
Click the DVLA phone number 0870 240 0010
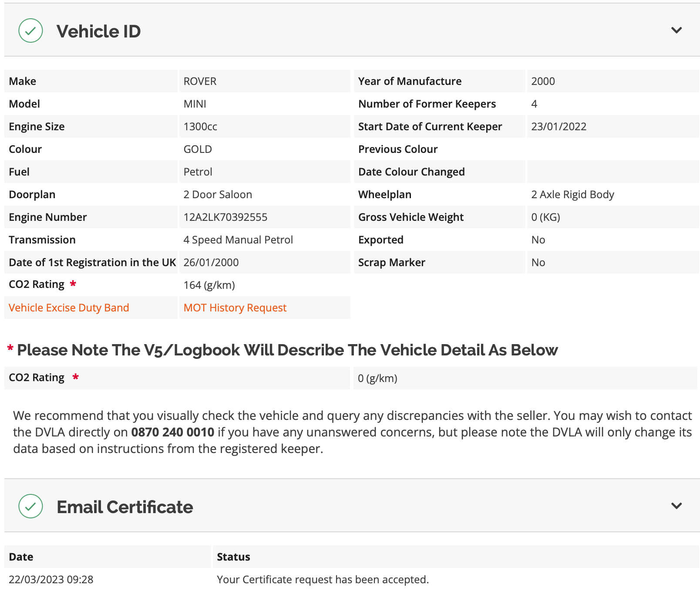pos(173,432)
